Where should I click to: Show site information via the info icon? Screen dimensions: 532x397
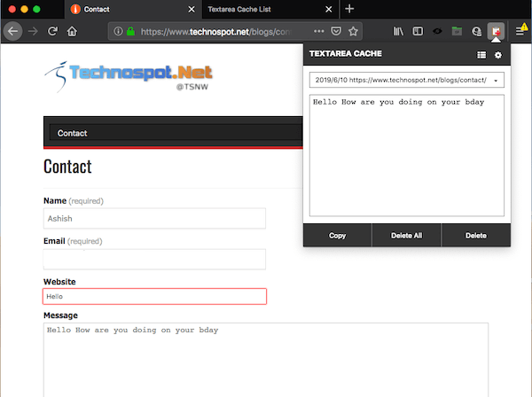(118, 31)
